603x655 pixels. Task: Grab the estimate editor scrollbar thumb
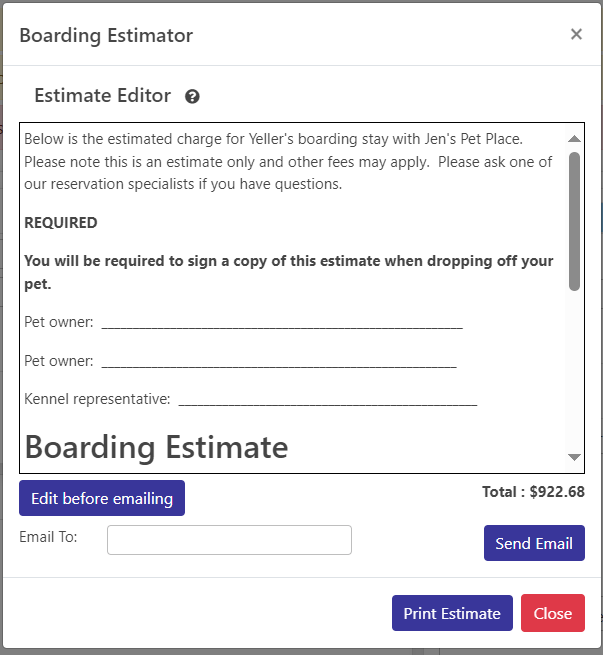tap(575, 221)
